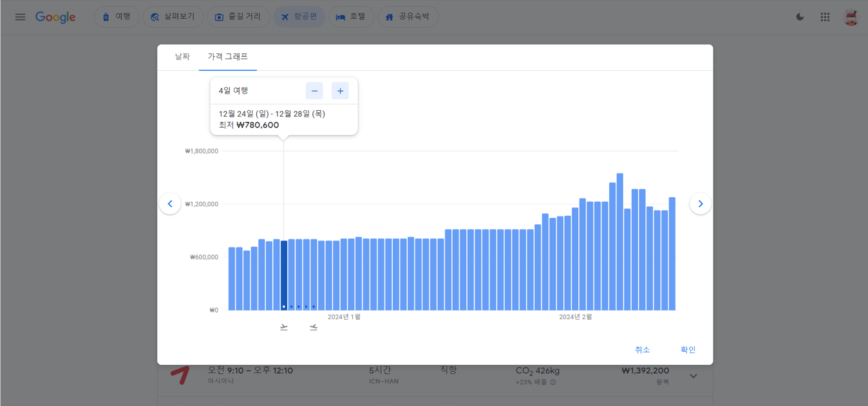This screenshot has width=868, height=406.
Task: Open the 공유숙박 vacation rentals chip
Action: point(408,17)
